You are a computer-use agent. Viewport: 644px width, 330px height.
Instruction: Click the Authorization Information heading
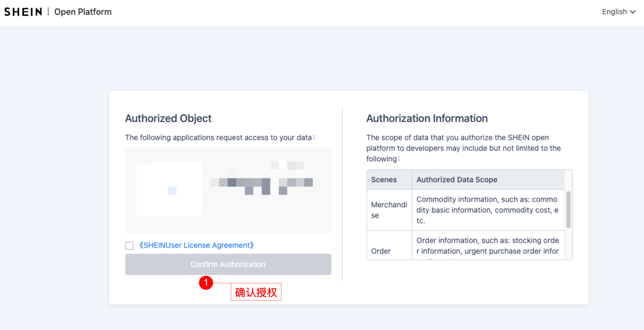[427, 118]
